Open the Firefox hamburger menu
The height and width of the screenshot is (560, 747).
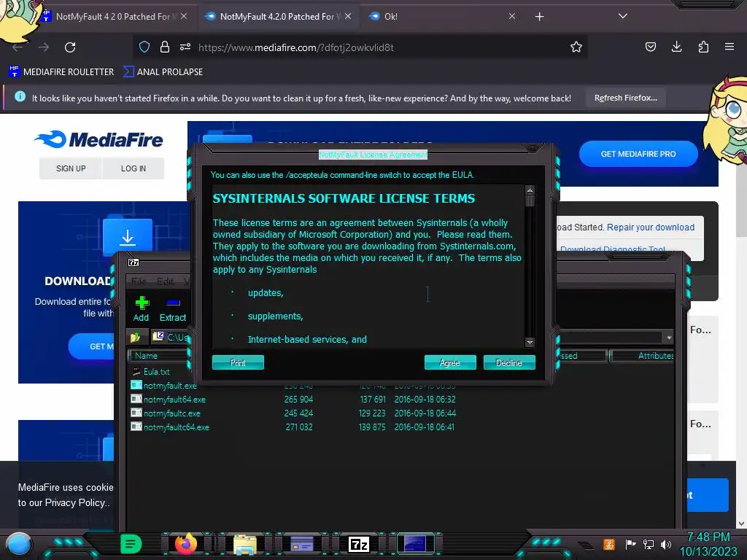click(729, 47)
